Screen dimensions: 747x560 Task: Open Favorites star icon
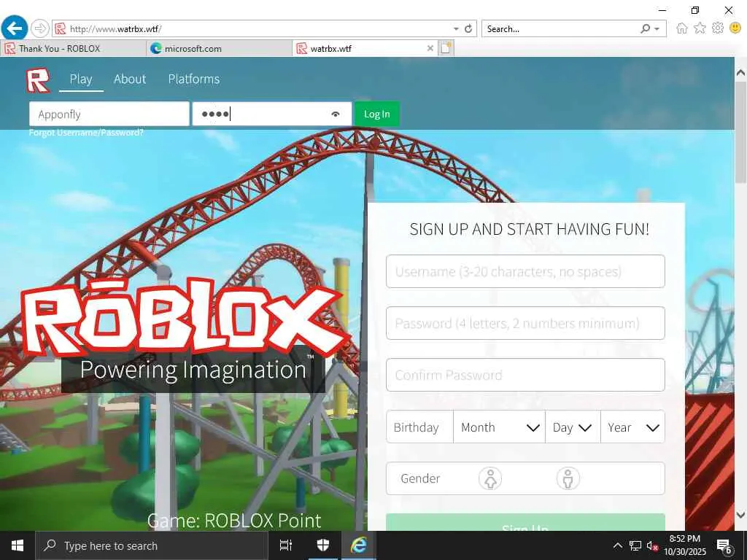[700, 28]
